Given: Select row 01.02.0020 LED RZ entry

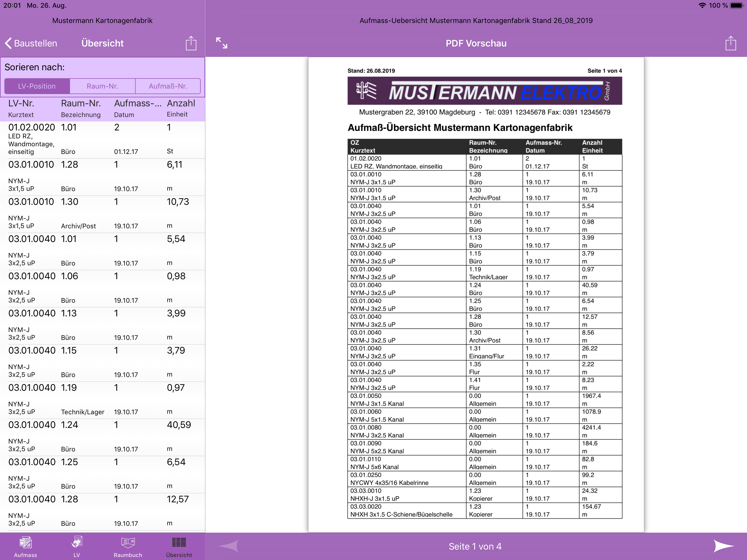Looking at the screenshot, I should tap(102, 140).
